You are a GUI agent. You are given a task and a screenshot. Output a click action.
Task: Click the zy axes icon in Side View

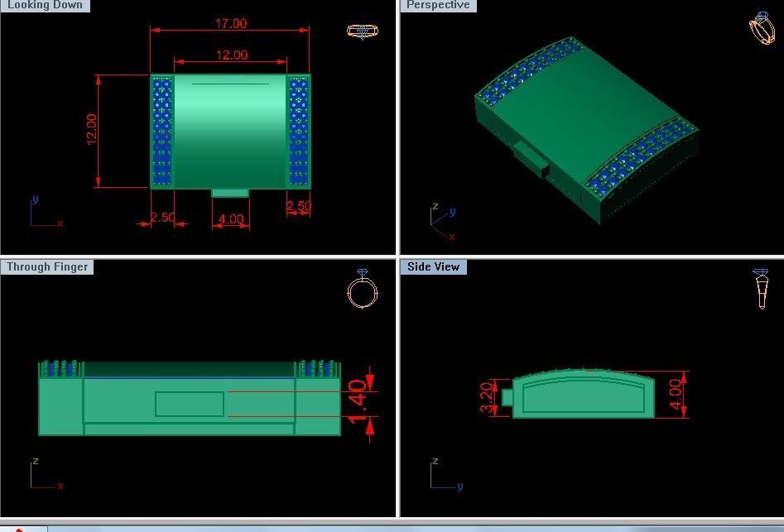(446, 473)
